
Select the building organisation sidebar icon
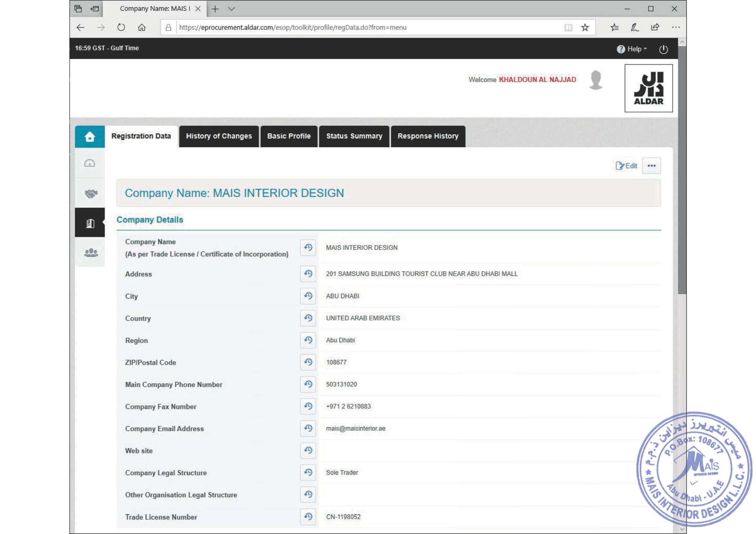coord(90,223)
